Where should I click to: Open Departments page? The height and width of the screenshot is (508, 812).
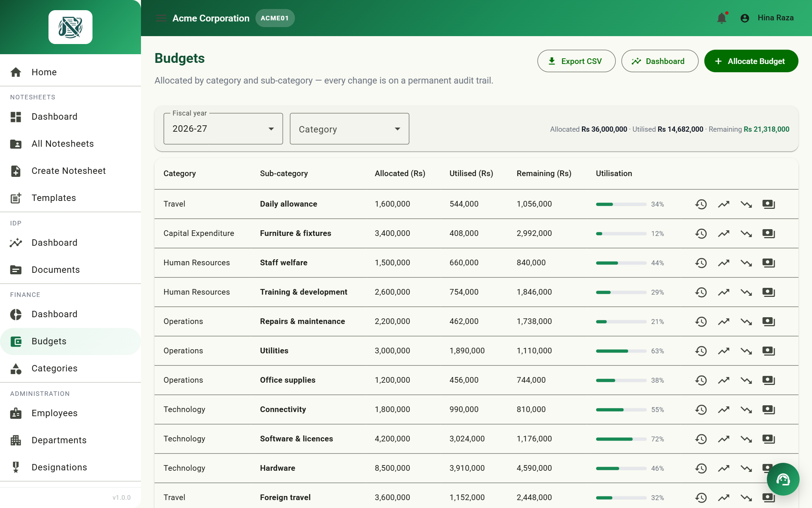(x=70, y=440)
